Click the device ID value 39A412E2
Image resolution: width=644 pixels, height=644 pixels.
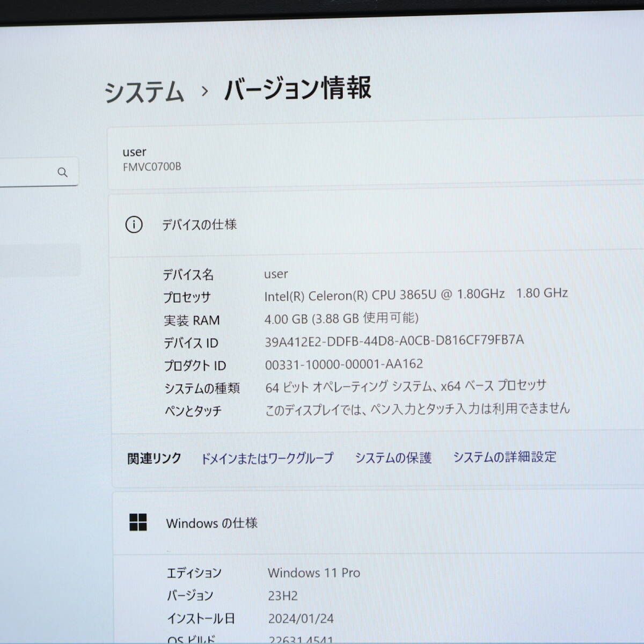click(394, 341)
